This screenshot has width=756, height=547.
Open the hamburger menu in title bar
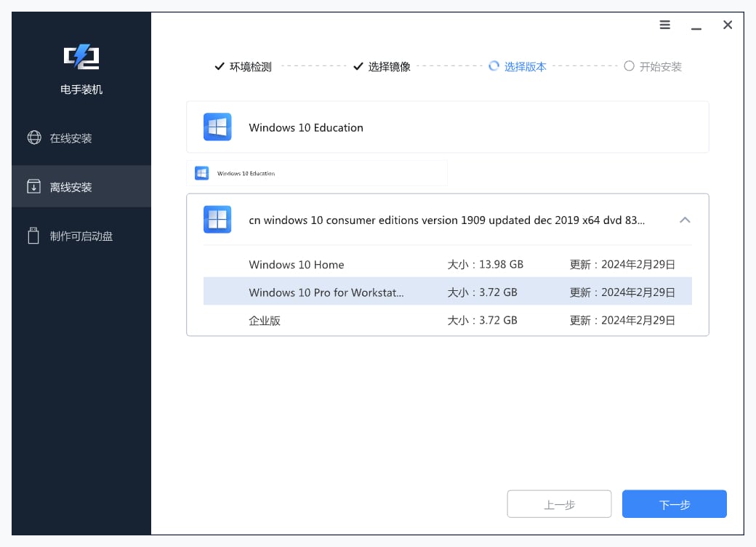[x=664, y=25]
